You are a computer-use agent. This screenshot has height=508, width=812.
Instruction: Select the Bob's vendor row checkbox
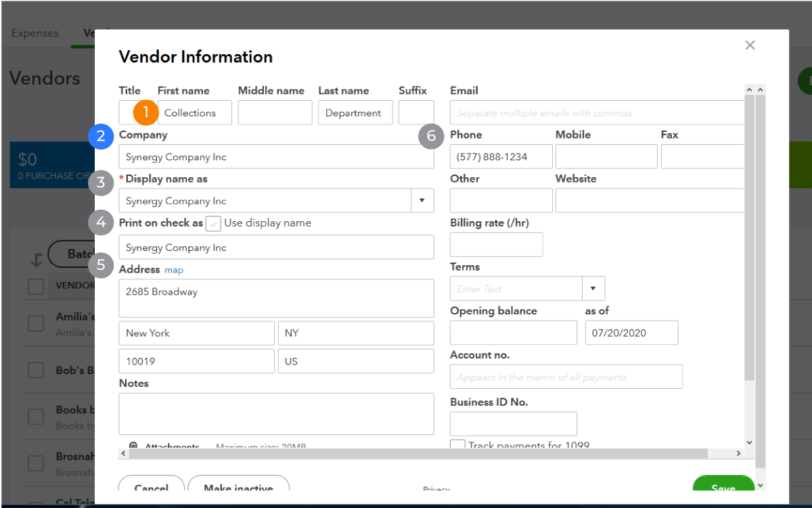click(36, 370)
